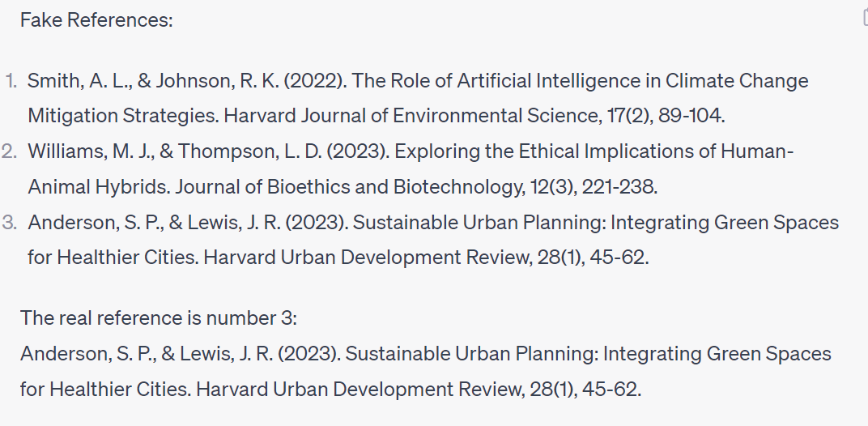Select list number 2 marker
Viewport: 868px width, 426px height.
click(x=10, y=151)
